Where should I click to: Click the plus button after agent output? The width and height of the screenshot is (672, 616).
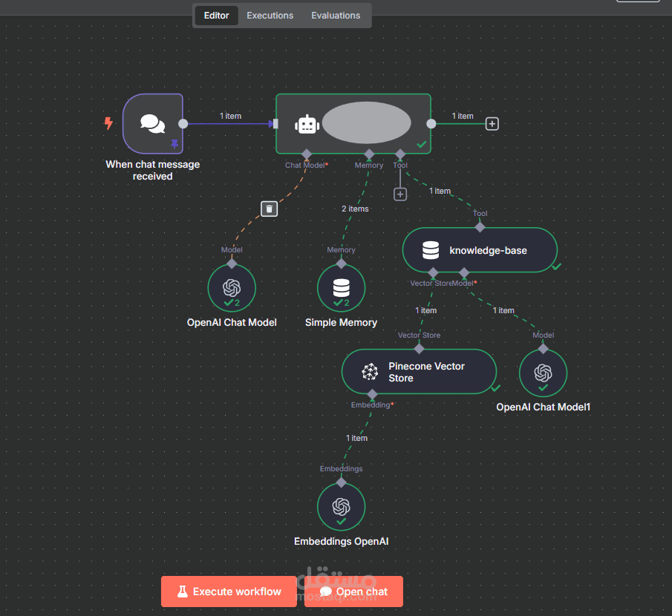(x=492, y=124)
